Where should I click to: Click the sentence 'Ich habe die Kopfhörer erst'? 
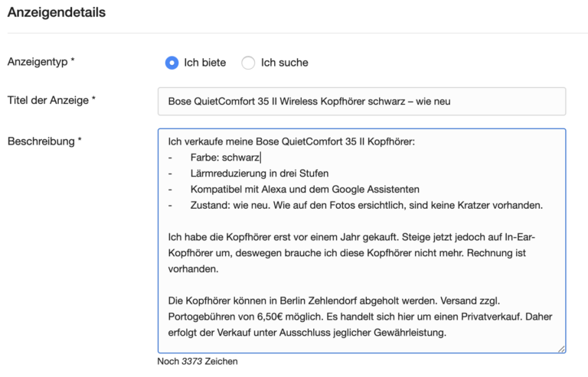coord(283,237)
